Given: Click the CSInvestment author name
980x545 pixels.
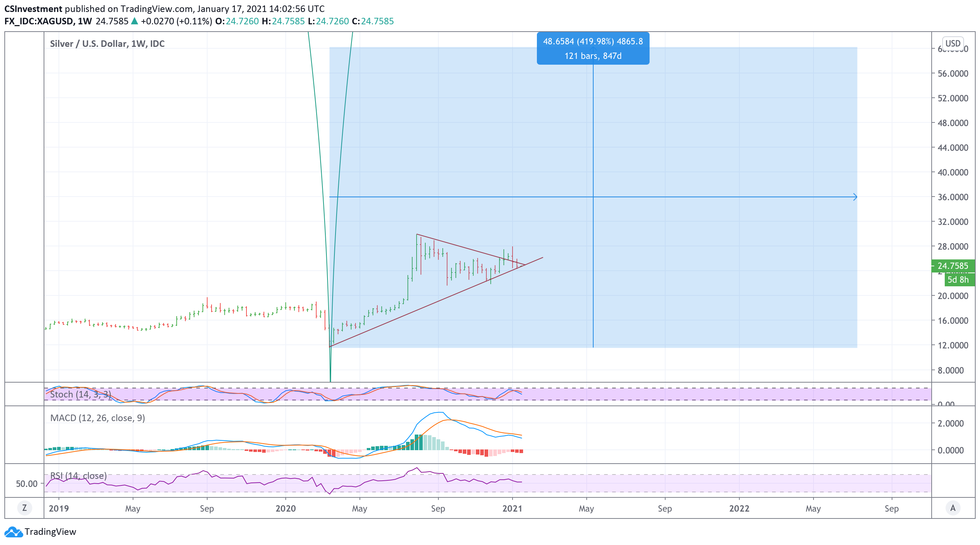Looking at the screenshot, I should tap(33, 9).
